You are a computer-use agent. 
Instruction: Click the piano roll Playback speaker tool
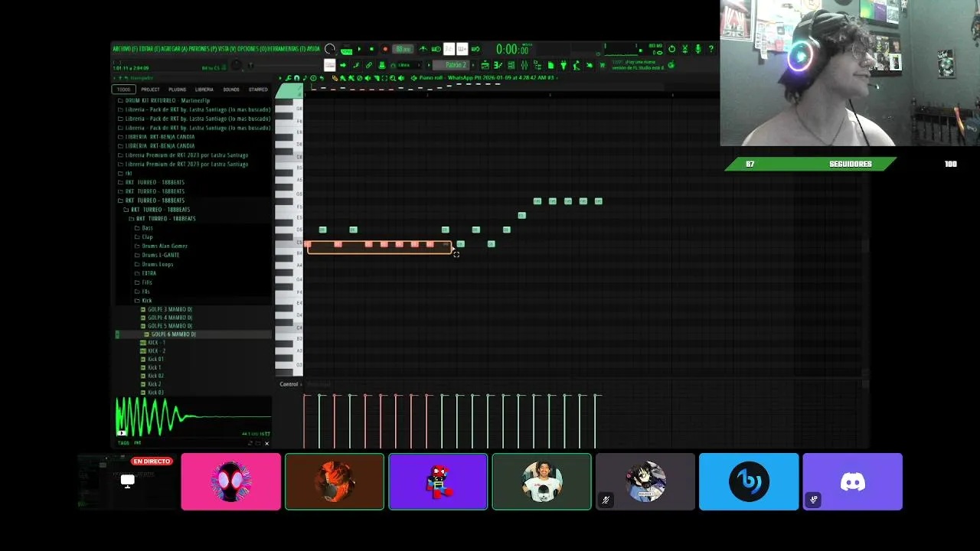[400, 78]
